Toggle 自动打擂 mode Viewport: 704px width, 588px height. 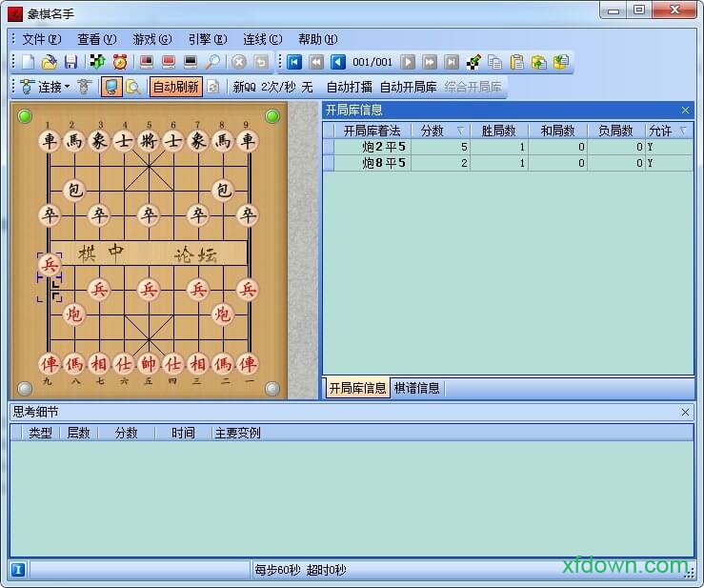(349, 87)
